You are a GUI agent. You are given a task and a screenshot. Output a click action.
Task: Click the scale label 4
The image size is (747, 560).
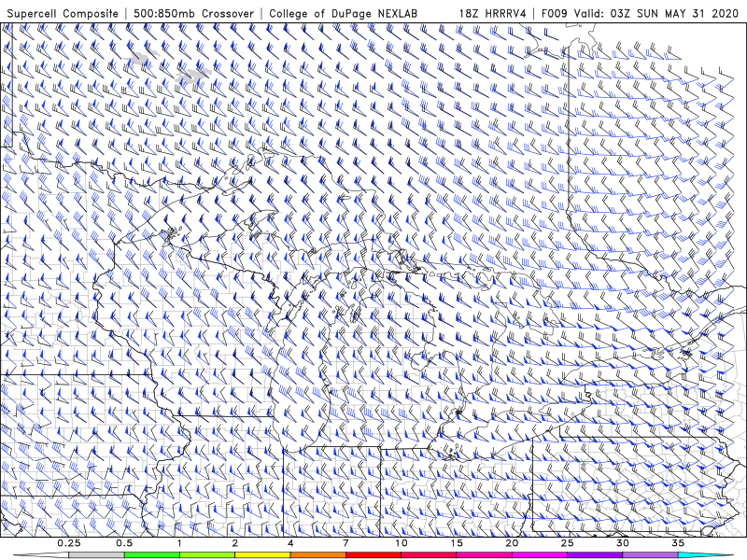pos(290,543)
